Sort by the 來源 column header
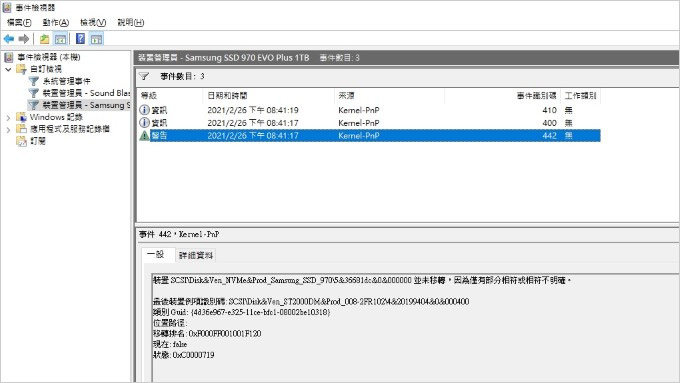The image size is (680, 383). pos(389,96)
